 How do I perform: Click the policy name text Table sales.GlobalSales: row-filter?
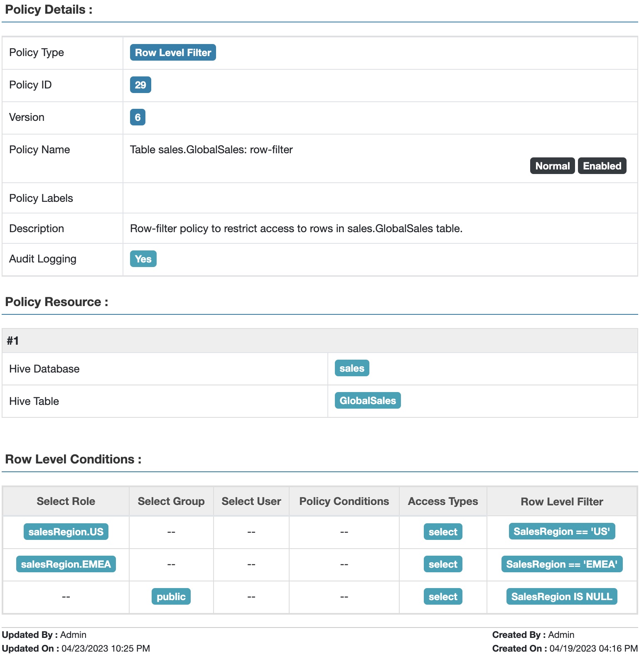211,150
